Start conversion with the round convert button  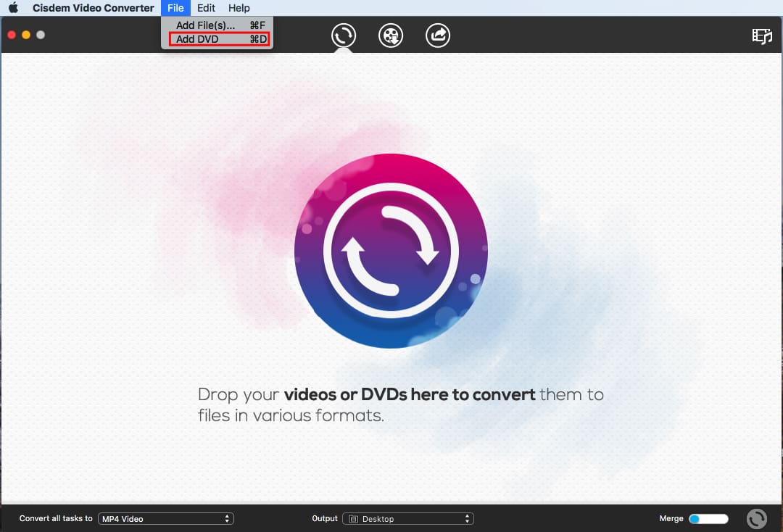(756, 518)
